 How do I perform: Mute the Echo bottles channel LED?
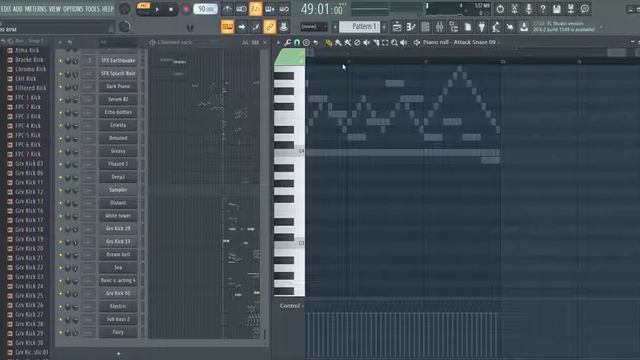click(x=60, y=113)
